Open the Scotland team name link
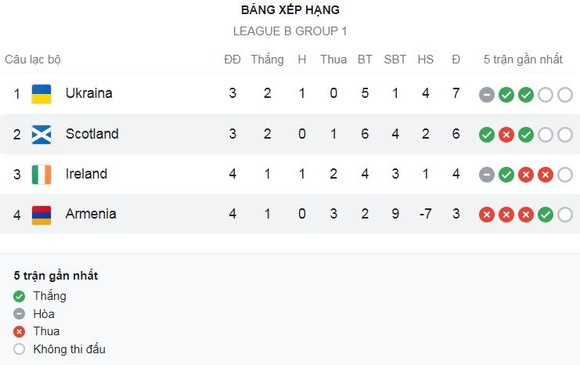Image resolution: width=580 pixels, height=365 pixels. pyautogui.click(x=92, y=134)
